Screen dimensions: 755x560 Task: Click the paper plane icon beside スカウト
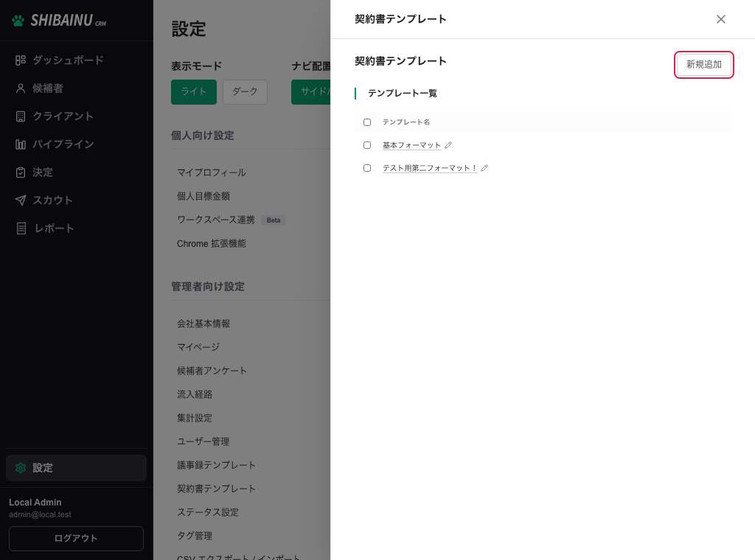pos(20,200)
